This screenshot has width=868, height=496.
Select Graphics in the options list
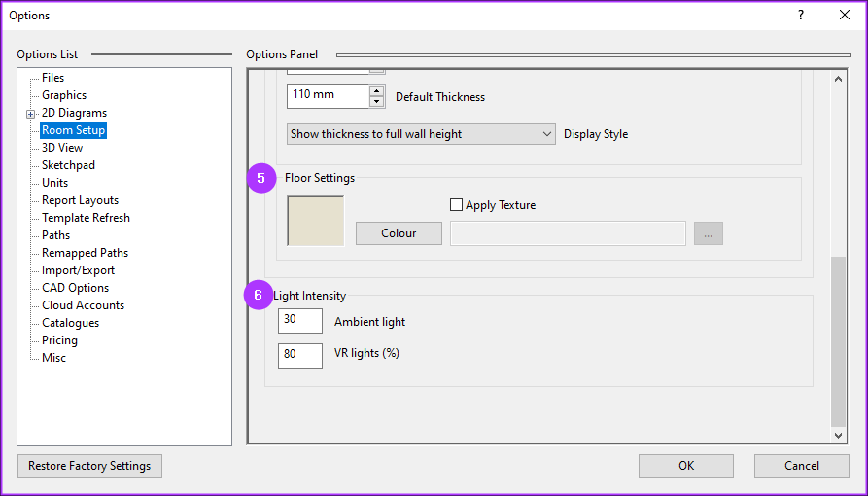click(64, 95)
